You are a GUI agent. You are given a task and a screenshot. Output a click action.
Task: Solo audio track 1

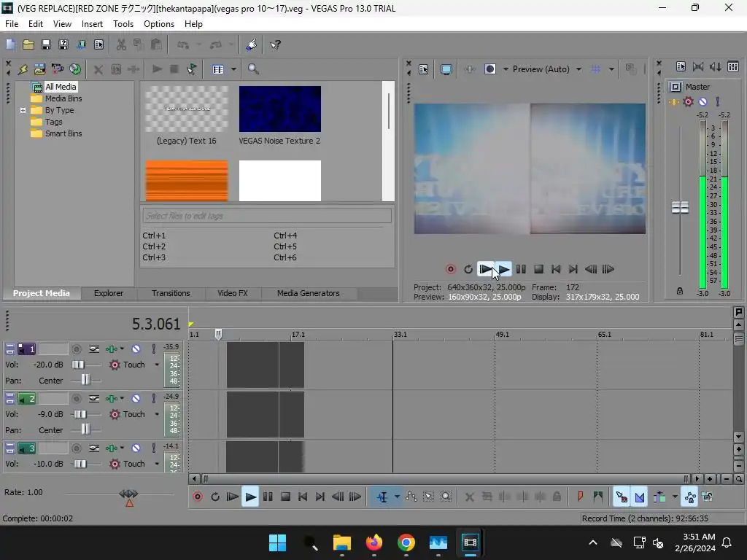click(x=153, y=349)
